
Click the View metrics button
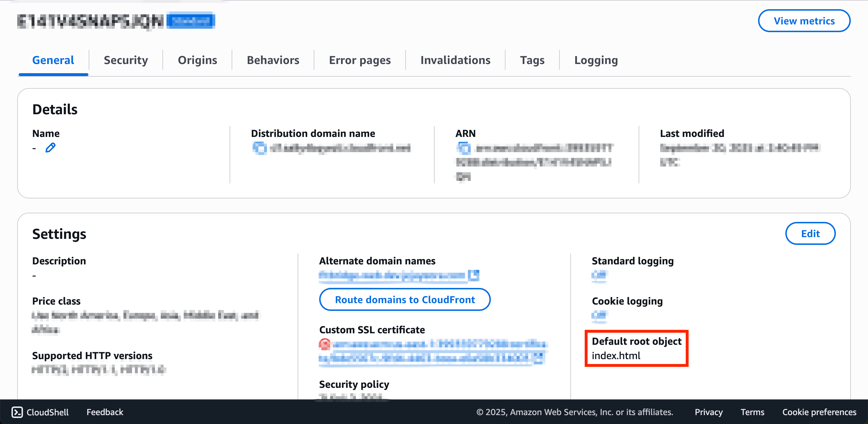[804, 21]
